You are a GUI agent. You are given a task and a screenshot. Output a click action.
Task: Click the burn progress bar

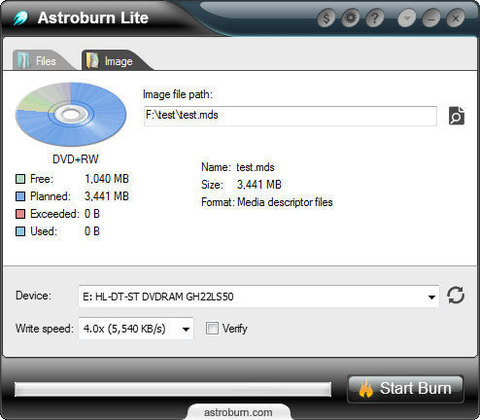point(173,389)
